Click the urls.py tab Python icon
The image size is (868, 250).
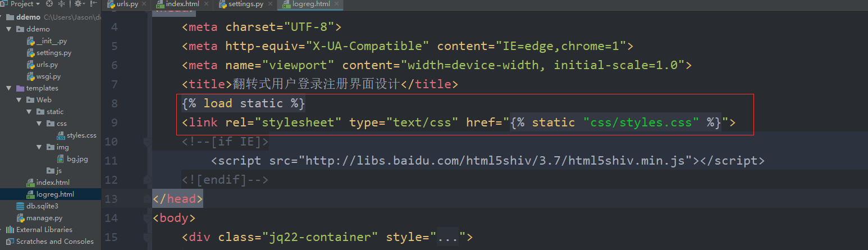point(111,4)
